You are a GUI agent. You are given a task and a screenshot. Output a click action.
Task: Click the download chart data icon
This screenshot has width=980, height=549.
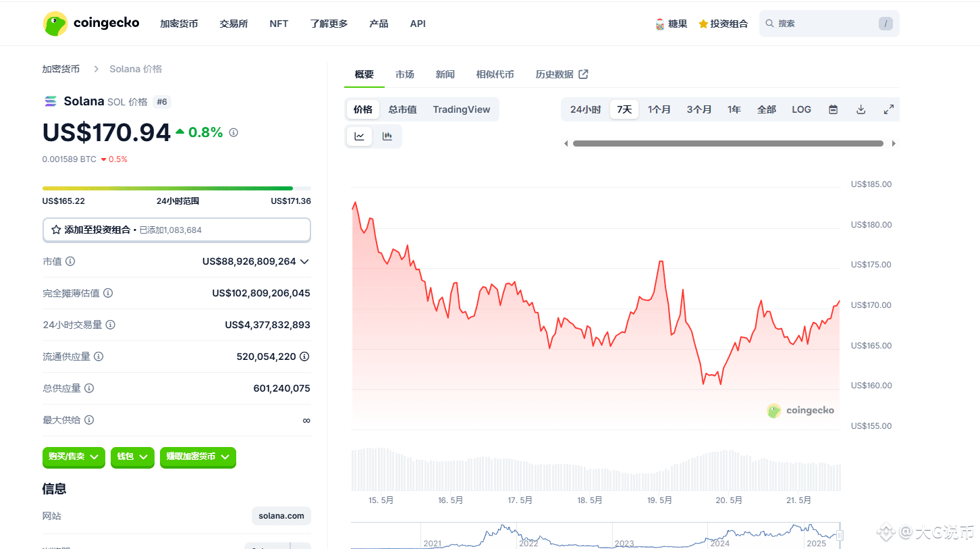coord(861,109)
